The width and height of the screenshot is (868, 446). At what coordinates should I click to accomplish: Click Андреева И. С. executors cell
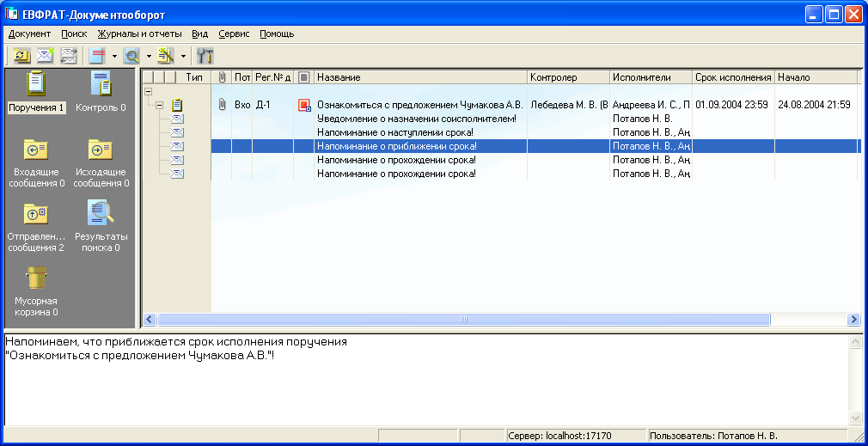click(x=651, y=105)
